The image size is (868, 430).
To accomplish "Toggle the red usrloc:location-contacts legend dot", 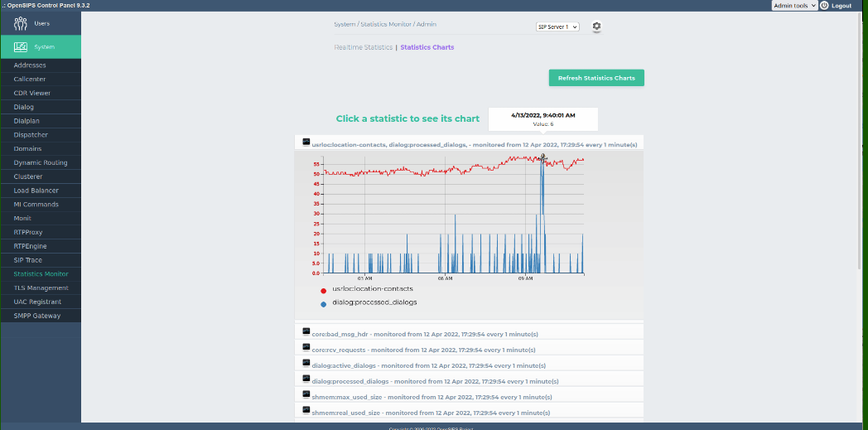I will (x=323, y=291).
